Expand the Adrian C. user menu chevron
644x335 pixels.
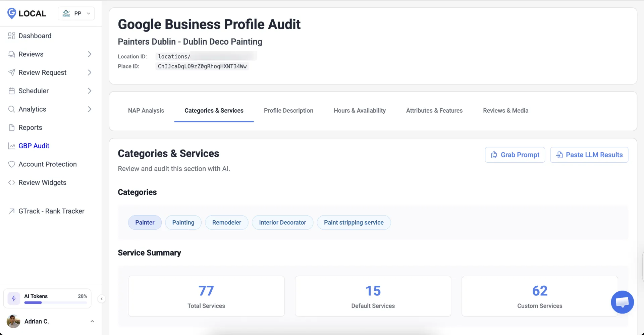[x=92, y=322]
